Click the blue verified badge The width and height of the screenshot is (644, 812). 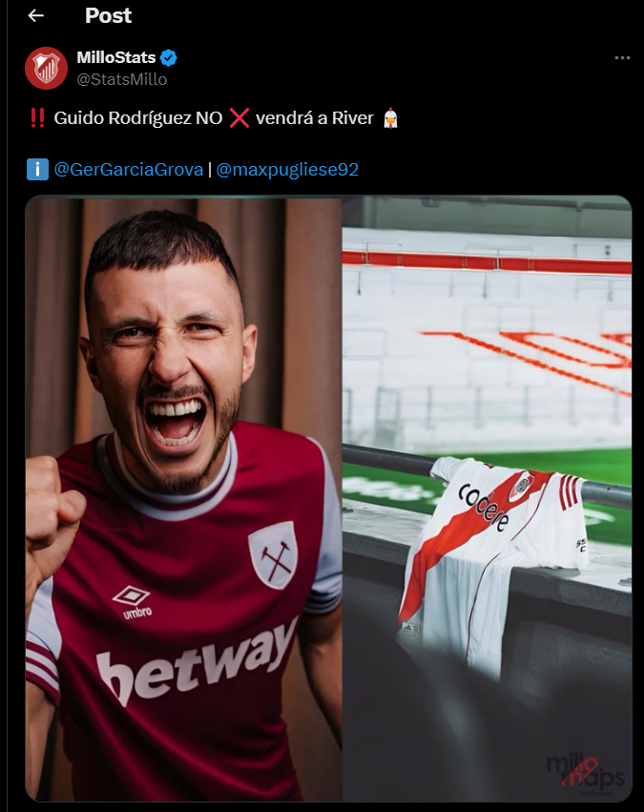169,57
